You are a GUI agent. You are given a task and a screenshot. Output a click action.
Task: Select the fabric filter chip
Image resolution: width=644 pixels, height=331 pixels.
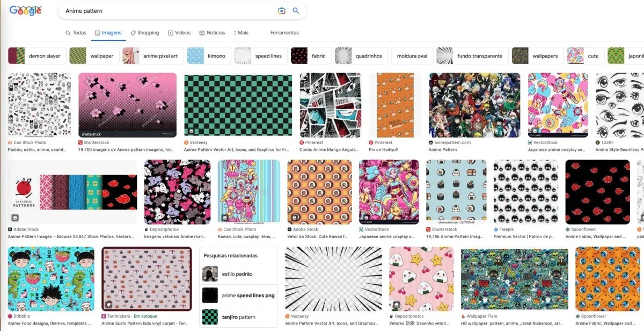[x=311, y=56]
